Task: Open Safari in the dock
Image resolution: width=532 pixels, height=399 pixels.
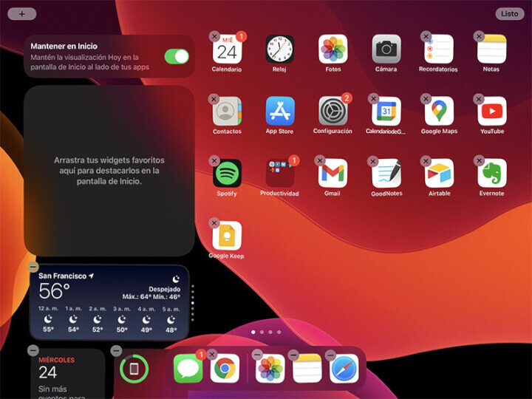Action: [344, 369]
